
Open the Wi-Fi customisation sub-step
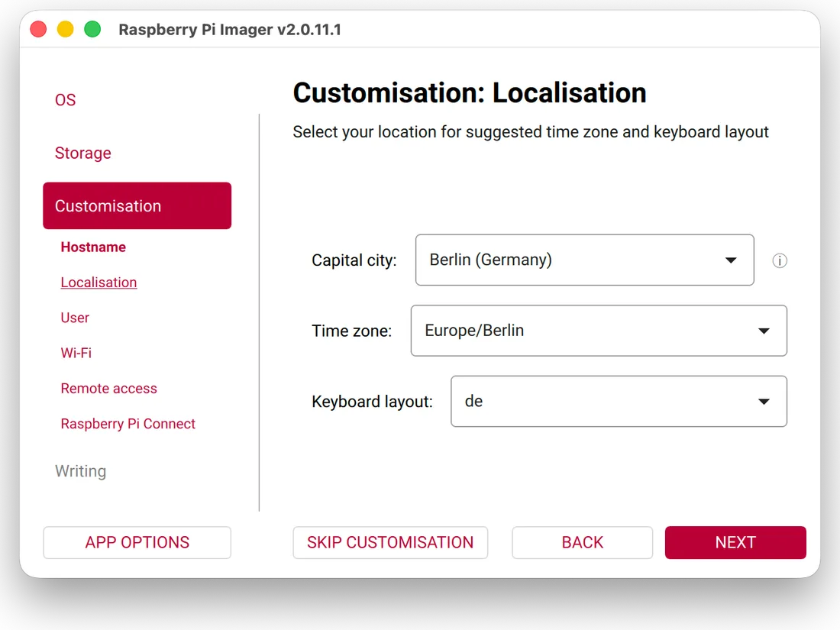pos(76,353)
